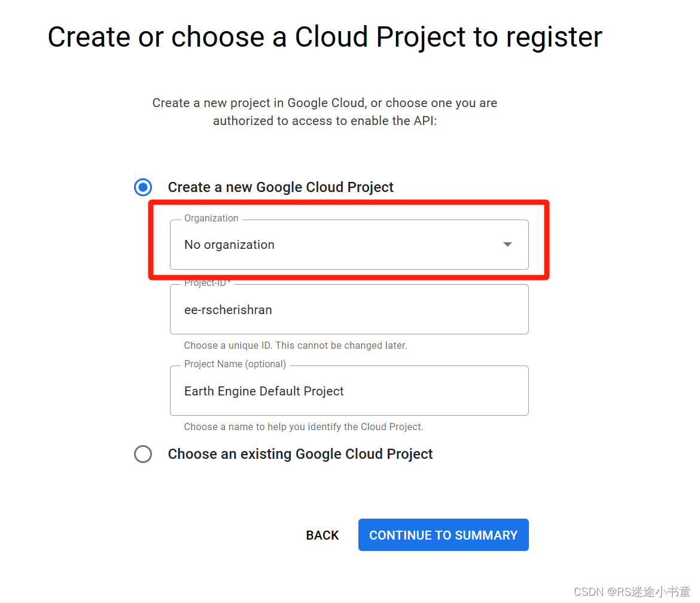The image size is (700, 603).
Task: Click the Create or choose a Cloud Project heading
Action: [x=325, y=37]
